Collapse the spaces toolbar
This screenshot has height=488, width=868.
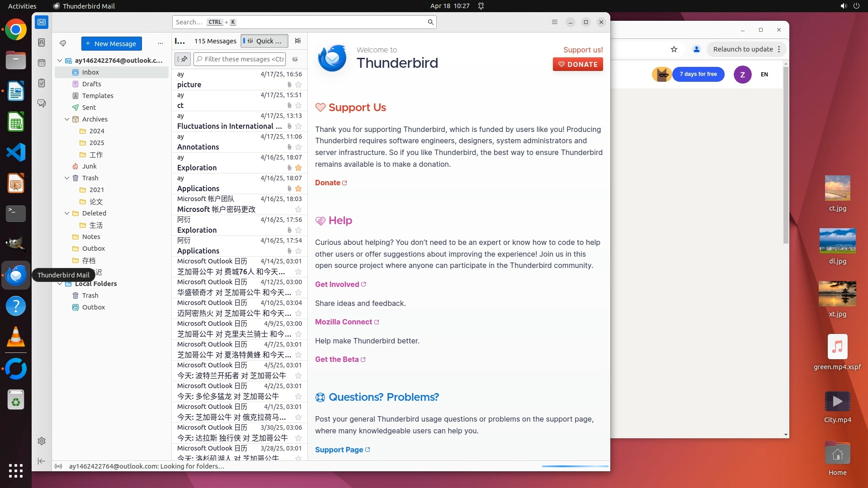click(x=42, y=461)
